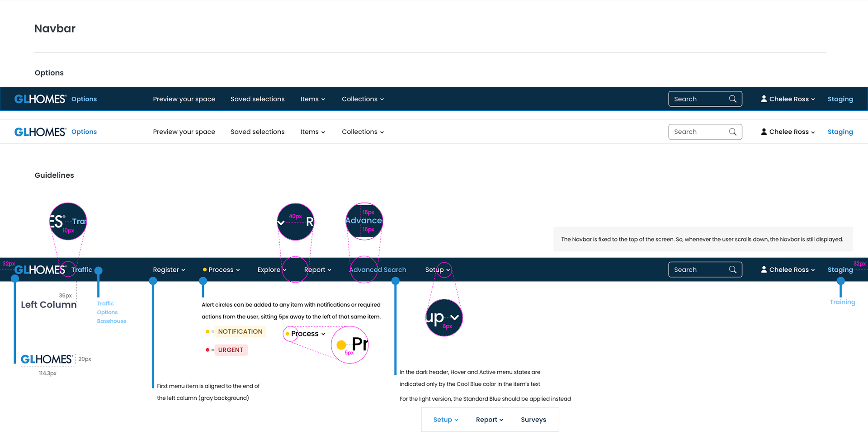The width and height of the screenshot is (868, 435).
Task: Click yellow dot next to NOTIFICATION
Action: click(207, 332)
